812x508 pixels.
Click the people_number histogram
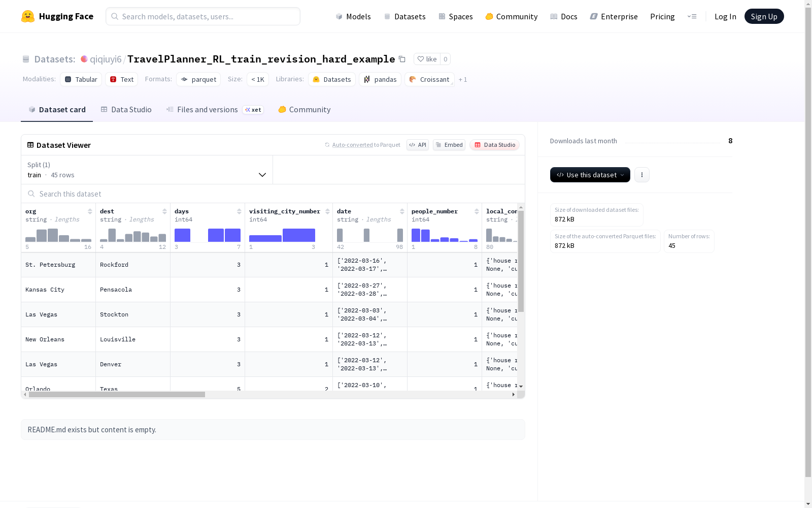coord(445,235)
